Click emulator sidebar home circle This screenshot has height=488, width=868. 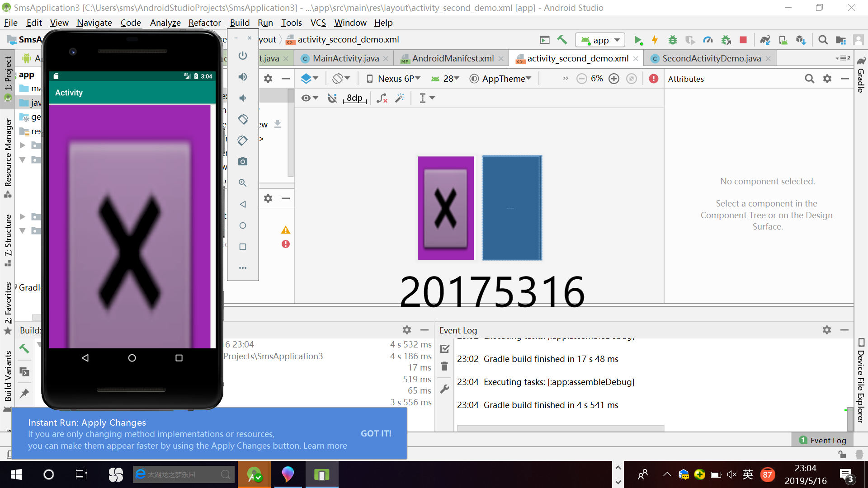(243, 225)
